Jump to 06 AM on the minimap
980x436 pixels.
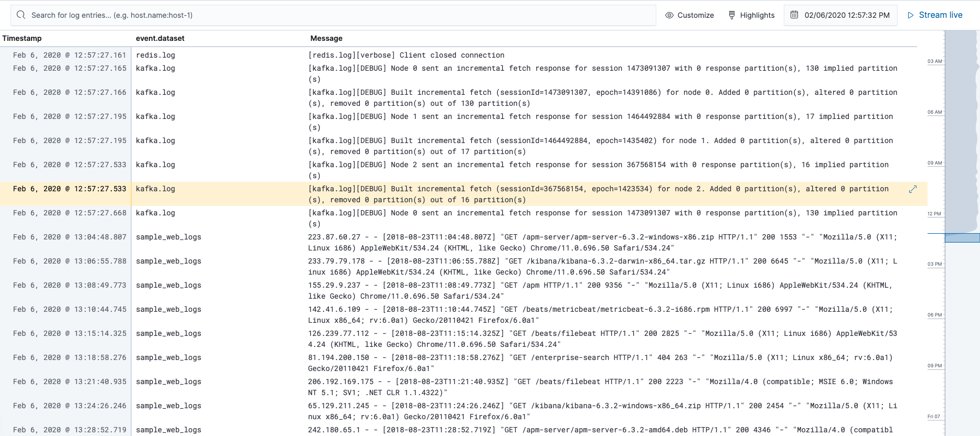(x=935, y=112)
